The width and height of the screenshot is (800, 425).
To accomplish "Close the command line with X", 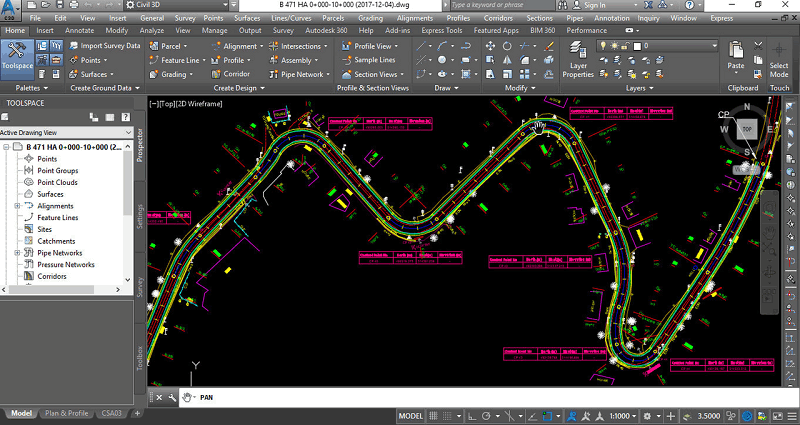I will tap(159, 397).
